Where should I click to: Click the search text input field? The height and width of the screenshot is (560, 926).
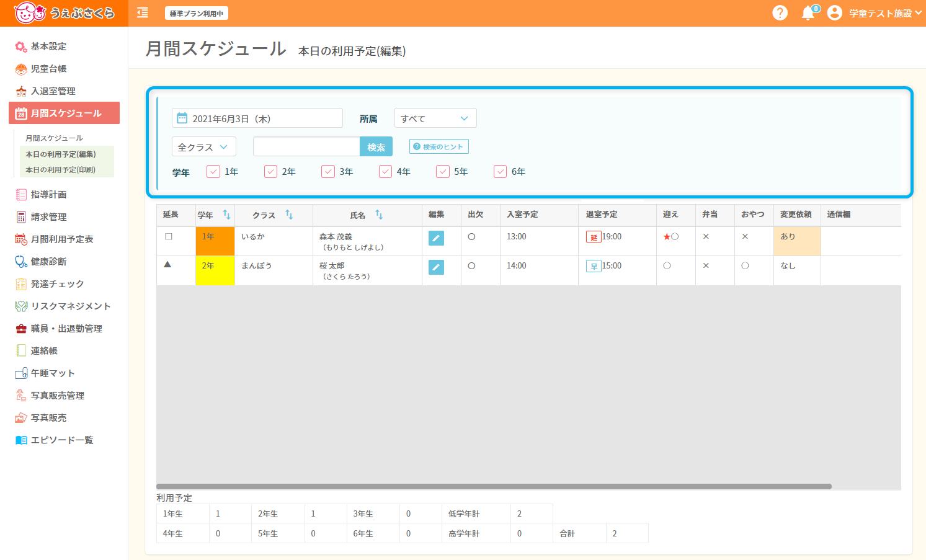306,146
